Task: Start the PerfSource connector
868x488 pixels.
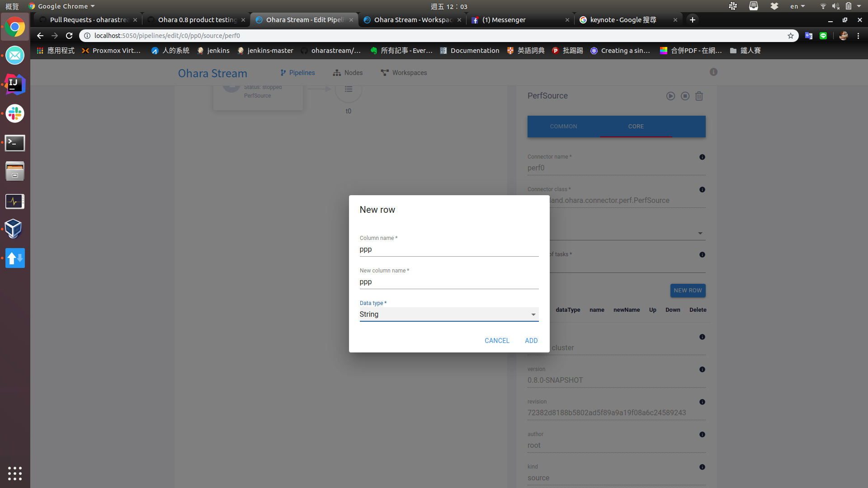Action: coord(670,96)
